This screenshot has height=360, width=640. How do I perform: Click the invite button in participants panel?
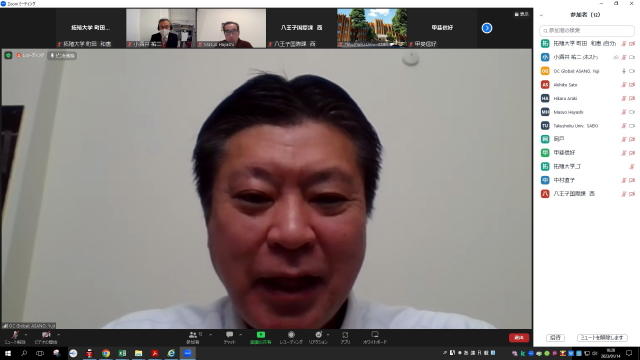[x=556, y=338]
